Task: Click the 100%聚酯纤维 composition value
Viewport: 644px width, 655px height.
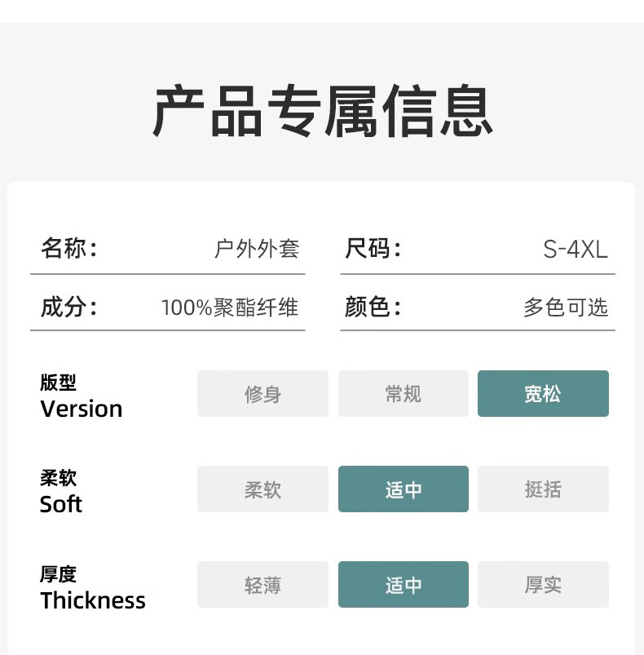Action: tap(230, 308)
